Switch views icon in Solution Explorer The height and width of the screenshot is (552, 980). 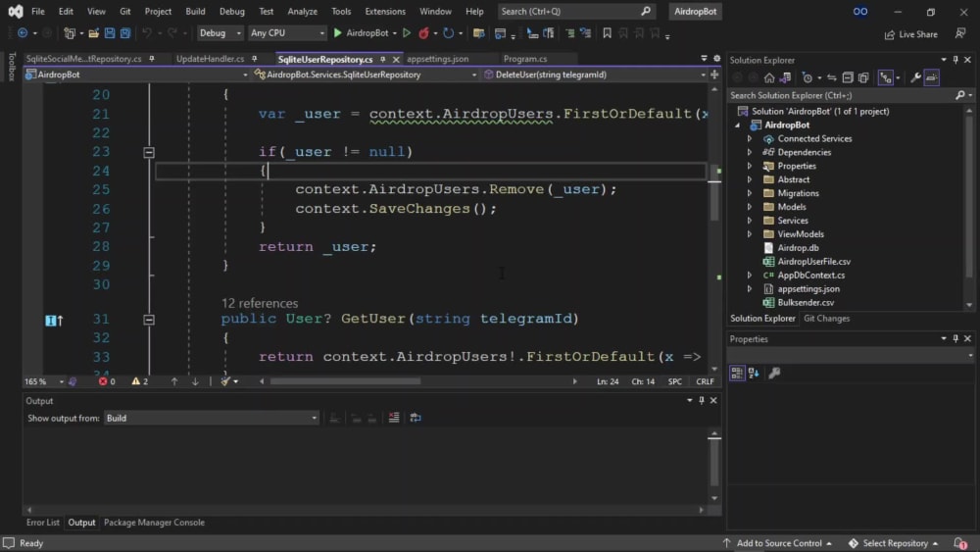[x=785, y=77]
